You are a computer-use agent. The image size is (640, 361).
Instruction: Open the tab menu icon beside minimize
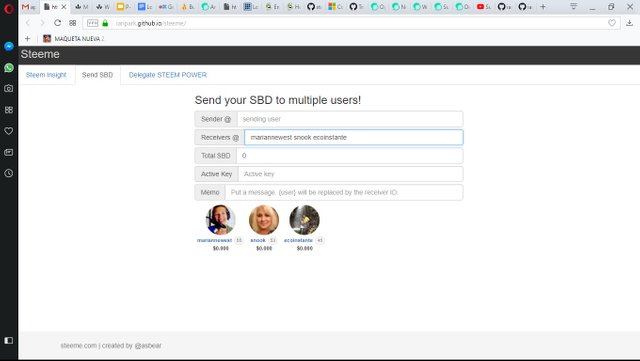(x=573, y=7)
